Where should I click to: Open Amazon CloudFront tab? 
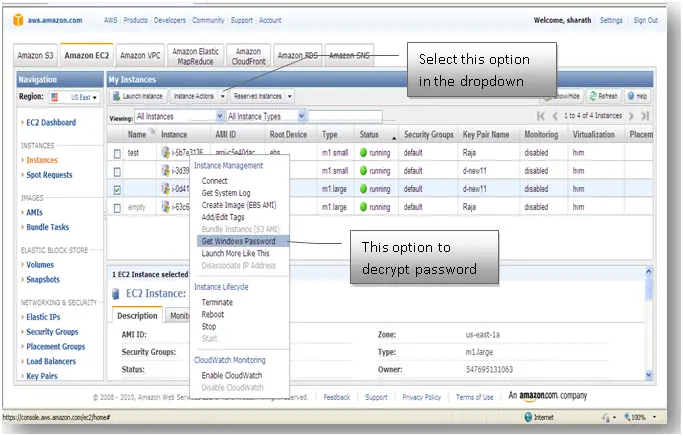coord(248,56)
